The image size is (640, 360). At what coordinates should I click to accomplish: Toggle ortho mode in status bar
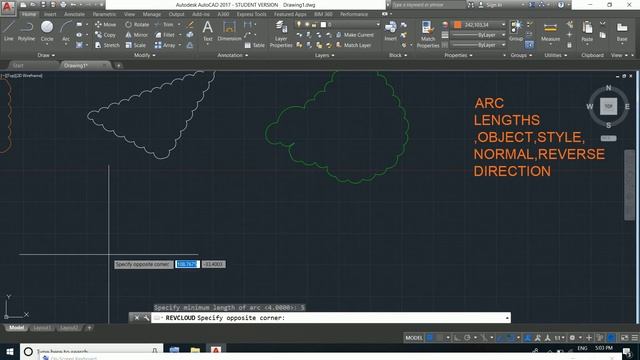click(457, 338)
